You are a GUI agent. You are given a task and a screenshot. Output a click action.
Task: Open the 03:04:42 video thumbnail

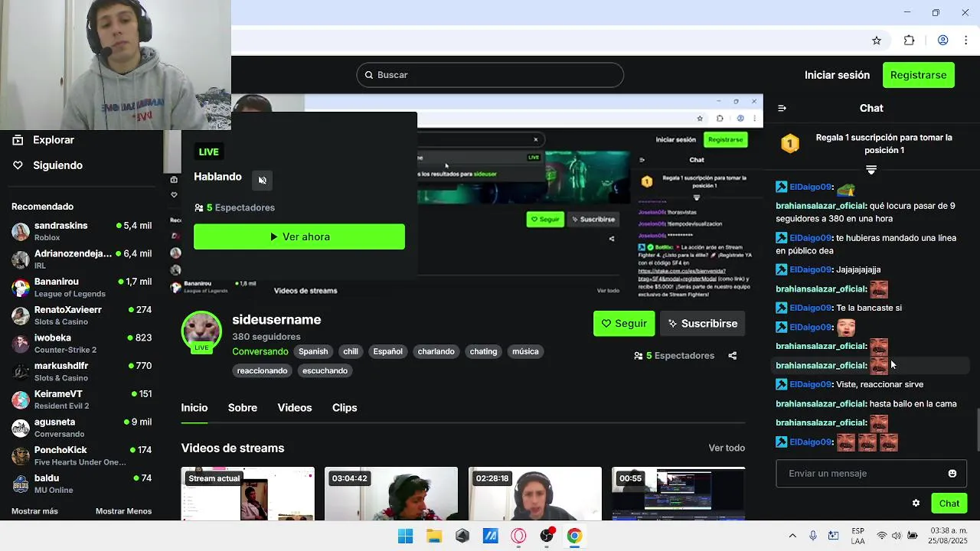[391, 494]
